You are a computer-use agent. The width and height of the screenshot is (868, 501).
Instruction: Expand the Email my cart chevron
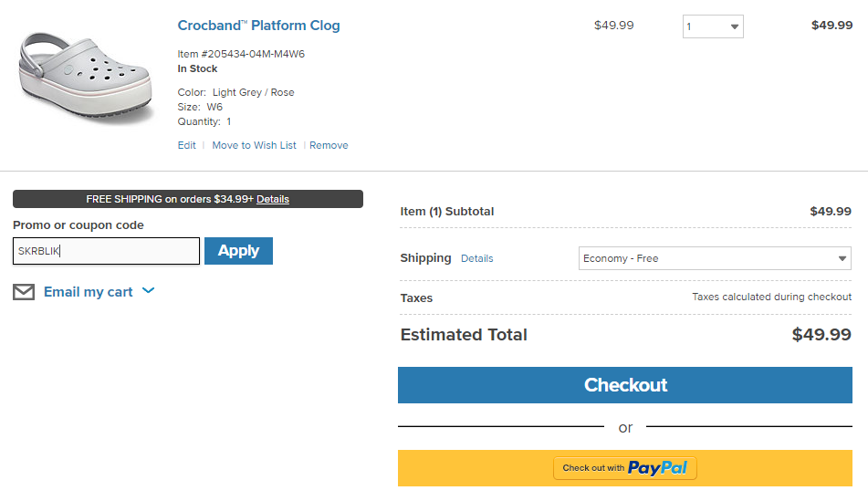(x=148, y=290)
